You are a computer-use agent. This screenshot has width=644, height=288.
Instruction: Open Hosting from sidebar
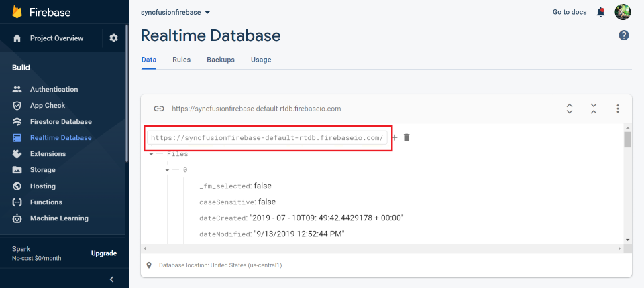(43, 186)
